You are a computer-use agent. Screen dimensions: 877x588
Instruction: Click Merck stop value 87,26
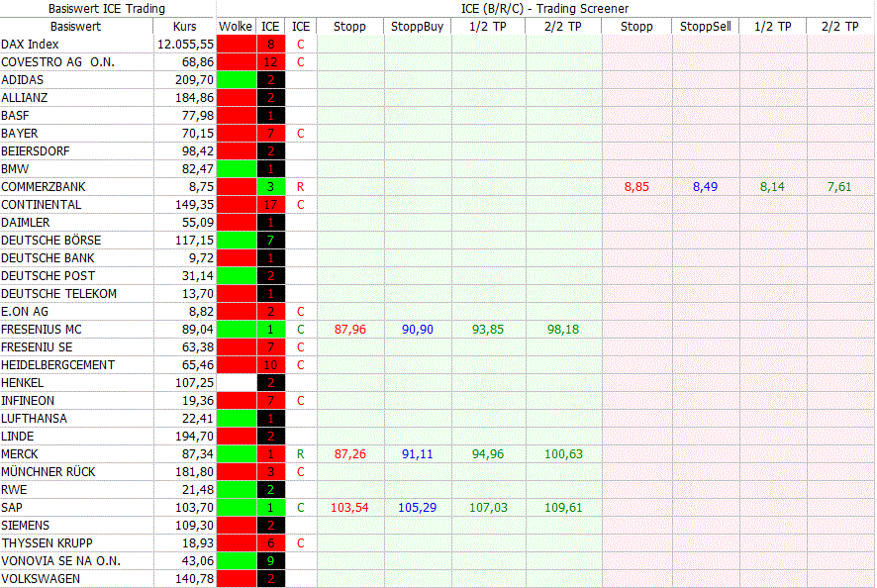(350, 454)
